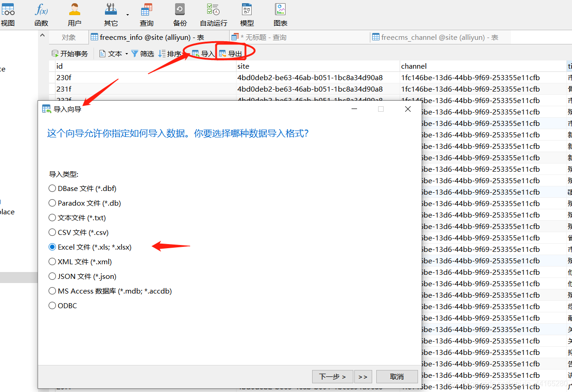The image size is (572, 392).
Task: Open the 图表 (Chart) toolbar icon
Action: click(280, 14)
